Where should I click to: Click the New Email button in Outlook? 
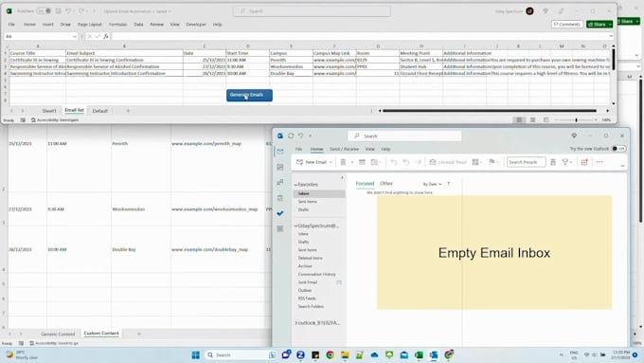312,162
